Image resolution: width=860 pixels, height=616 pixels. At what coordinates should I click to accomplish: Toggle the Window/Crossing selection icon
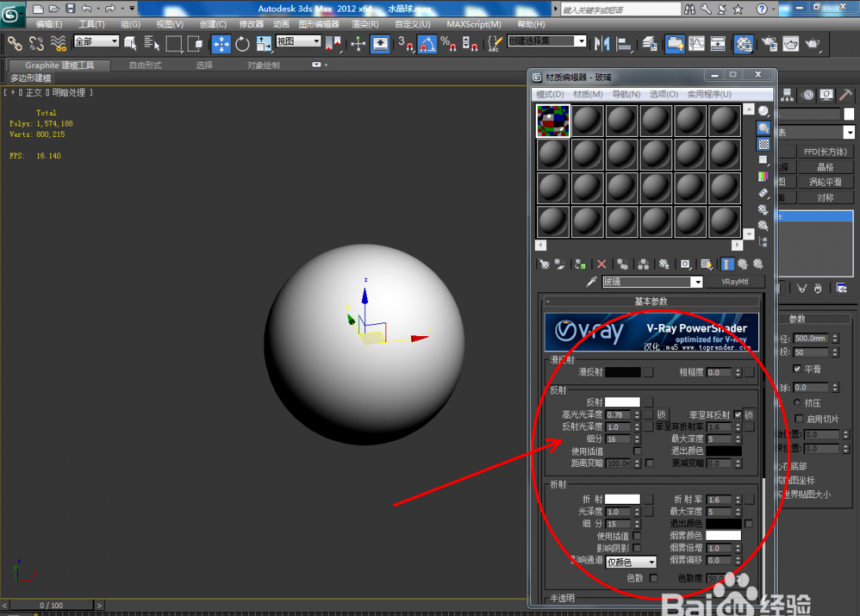point(195,43)
